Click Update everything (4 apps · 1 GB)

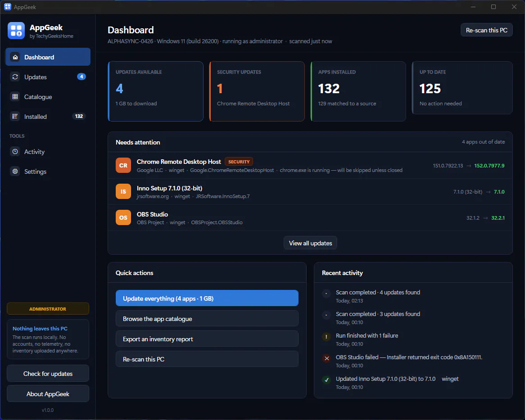coord(207,298)
